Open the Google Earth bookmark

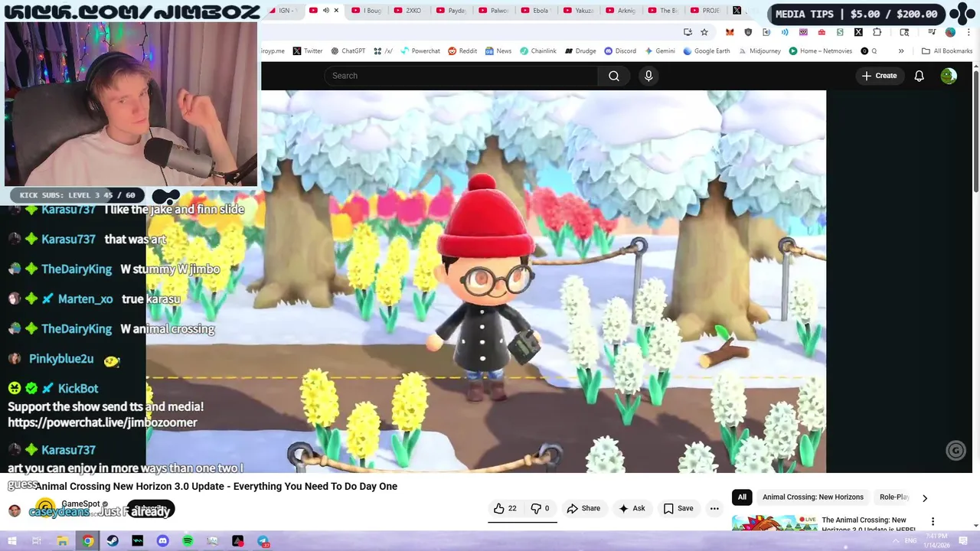pos(707,51)
